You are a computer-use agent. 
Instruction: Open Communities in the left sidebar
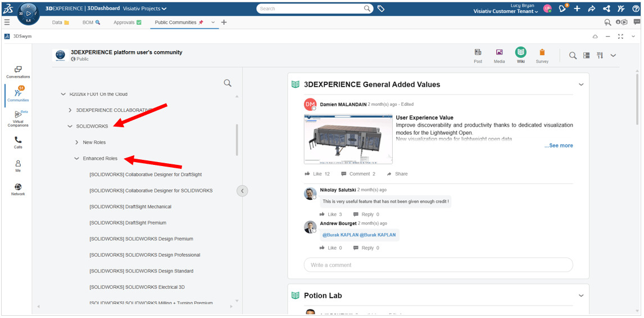point(18,93)
